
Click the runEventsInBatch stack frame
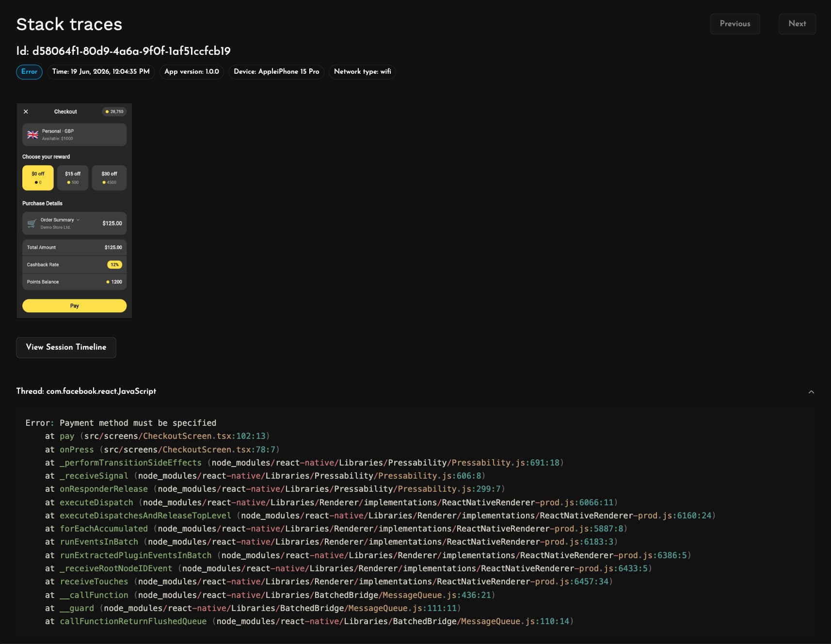click(331, 542)
